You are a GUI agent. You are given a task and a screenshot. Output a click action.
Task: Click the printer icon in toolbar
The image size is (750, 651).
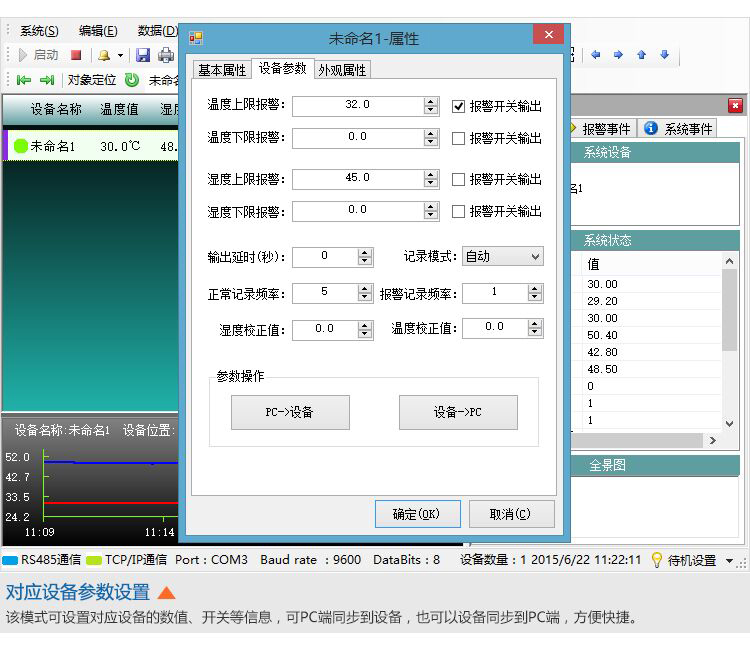coord(165,55)
